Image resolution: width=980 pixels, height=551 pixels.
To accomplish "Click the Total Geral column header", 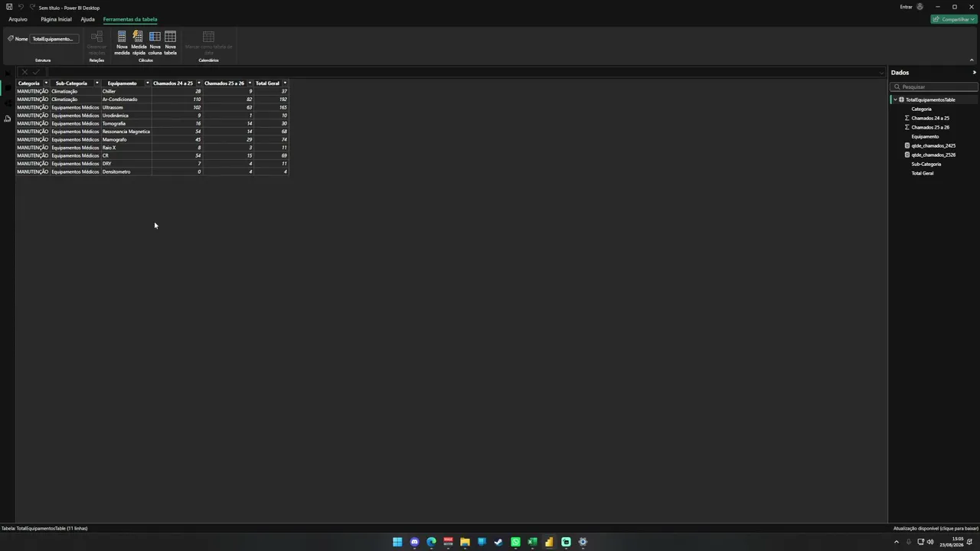I will (267, 83).
